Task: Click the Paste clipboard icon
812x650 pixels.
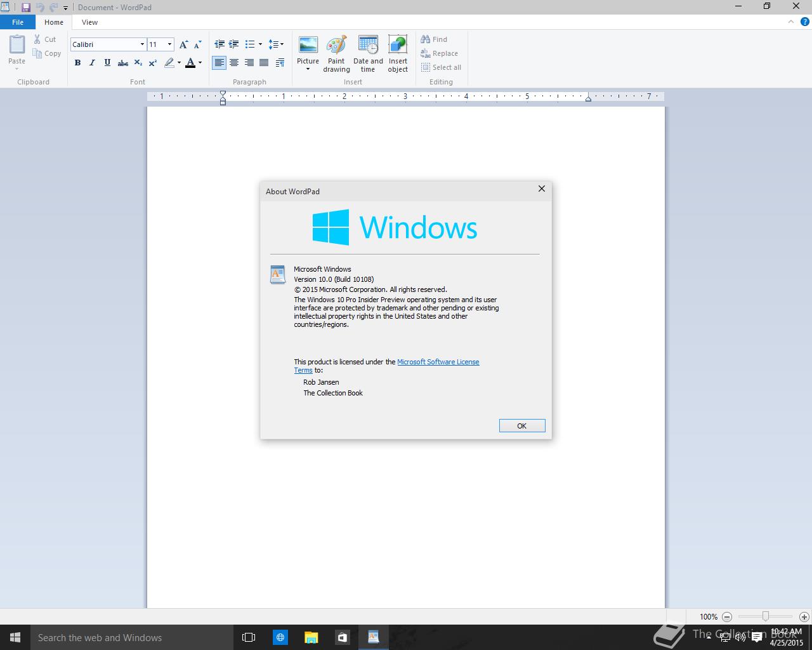Action: coord(17,44)
